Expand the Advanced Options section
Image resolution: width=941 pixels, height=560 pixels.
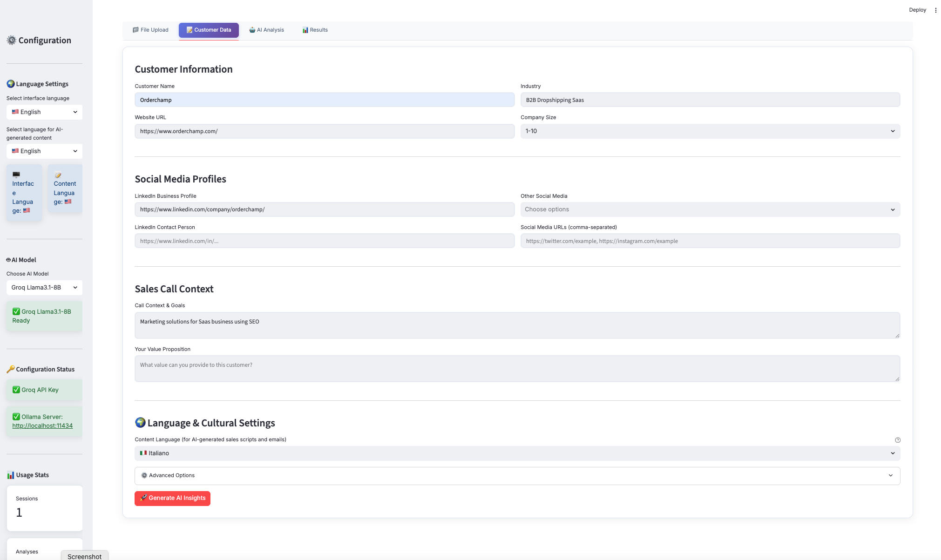point(517,475)
